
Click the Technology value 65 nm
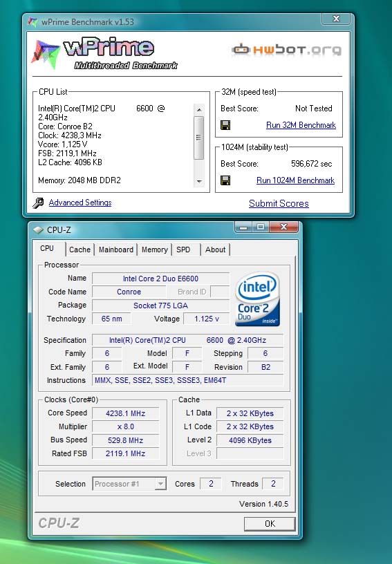[x=111, y=319]
